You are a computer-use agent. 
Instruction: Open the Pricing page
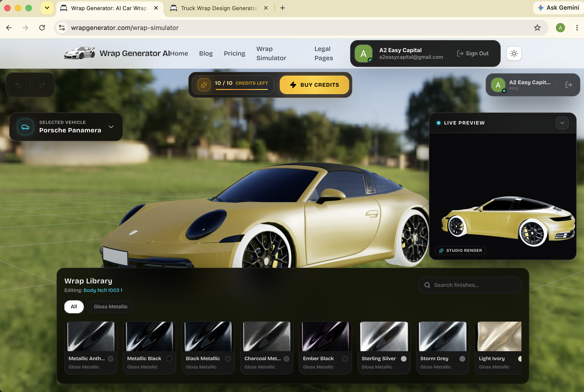point(235,53)
